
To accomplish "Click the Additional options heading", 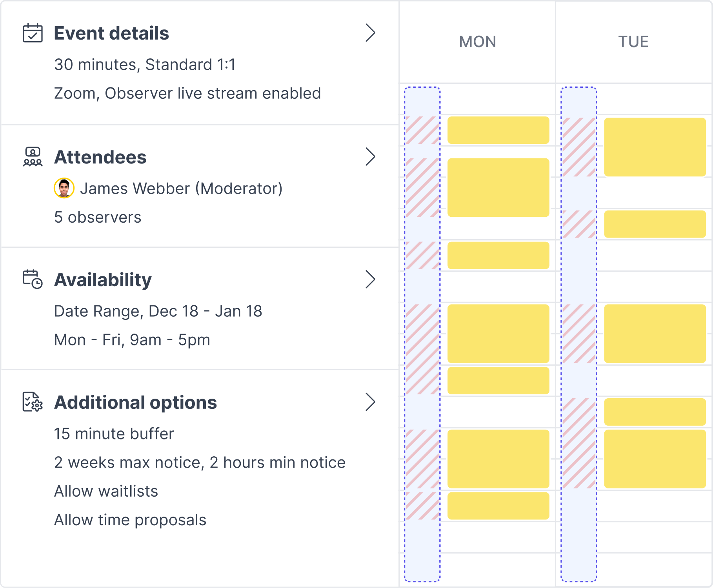I will click(x=135, y=403).
